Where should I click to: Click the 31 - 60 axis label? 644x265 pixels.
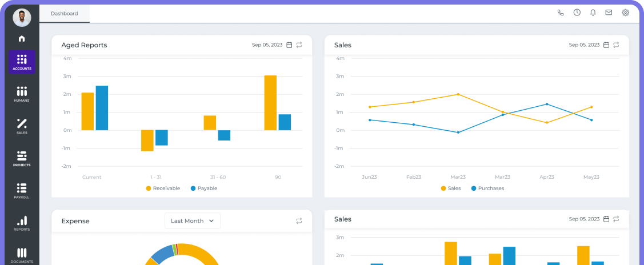pos(218,177)
